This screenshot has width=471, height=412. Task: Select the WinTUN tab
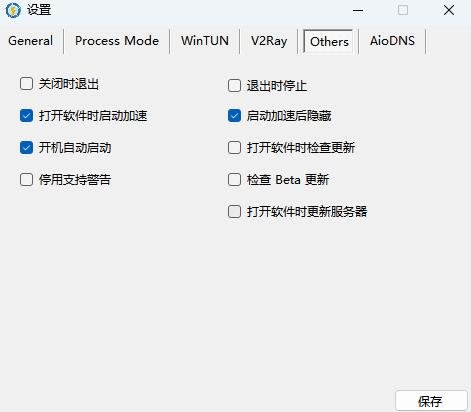[205, 41]
